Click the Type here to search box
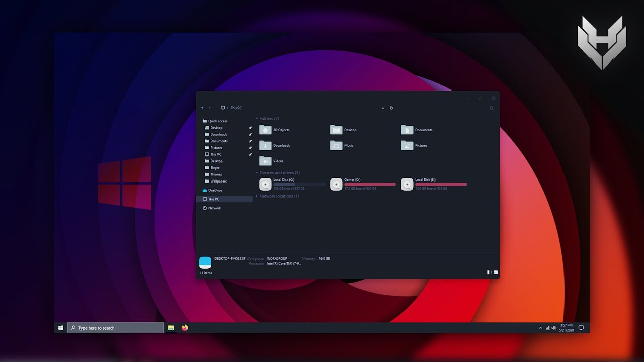 point(115,328)
